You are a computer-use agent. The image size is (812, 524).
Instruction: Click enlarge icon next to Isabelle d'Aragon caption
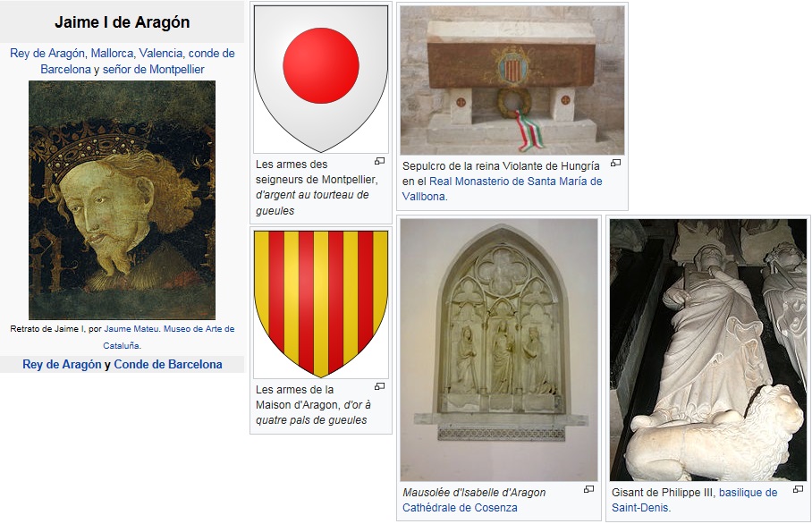(x=588, y=489)
